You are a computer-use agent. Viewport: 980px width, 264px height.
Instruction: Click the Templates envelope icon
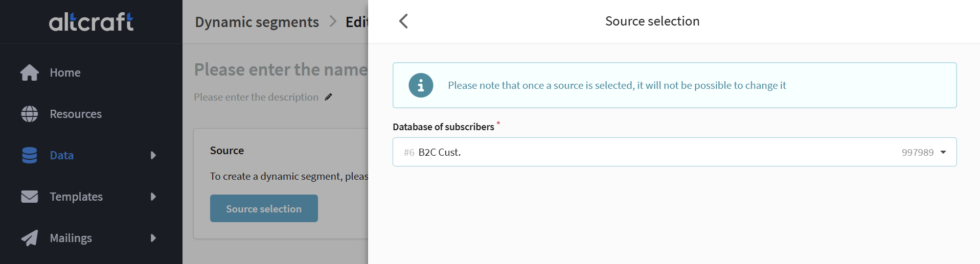coord(30,197)
